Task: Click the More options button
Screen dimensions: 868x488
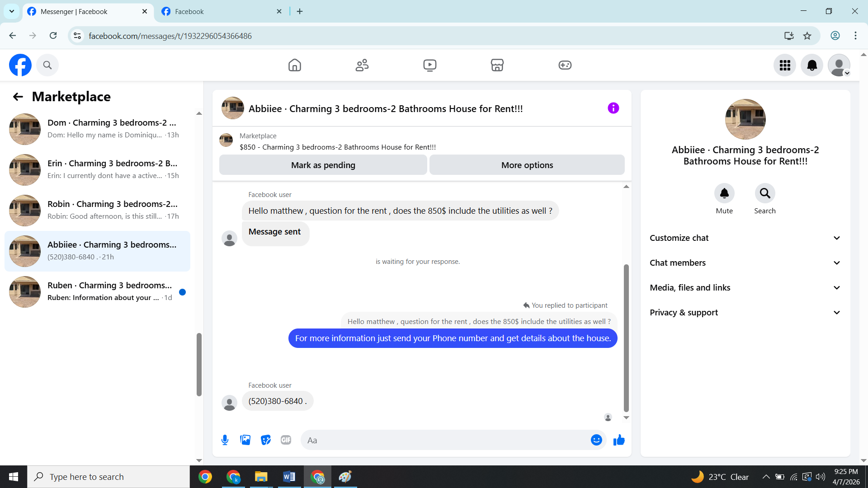Action: click(x=527, y=165)
